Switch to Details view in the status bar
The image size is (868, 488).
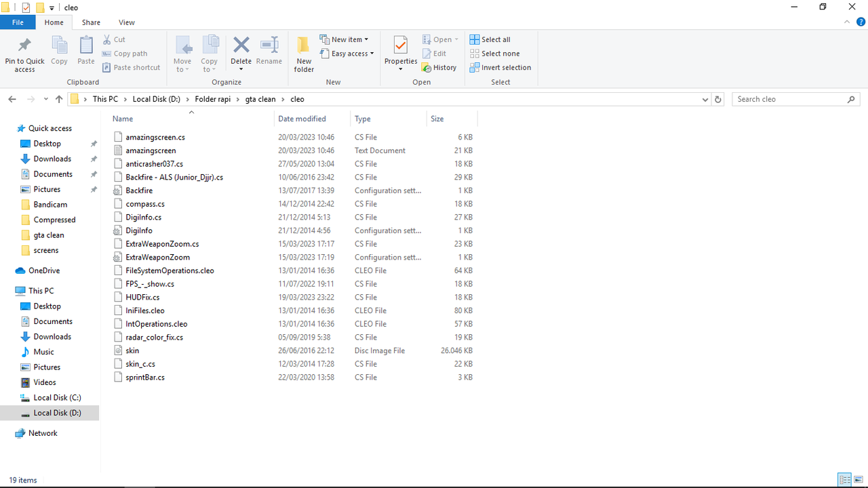(844, 480)
